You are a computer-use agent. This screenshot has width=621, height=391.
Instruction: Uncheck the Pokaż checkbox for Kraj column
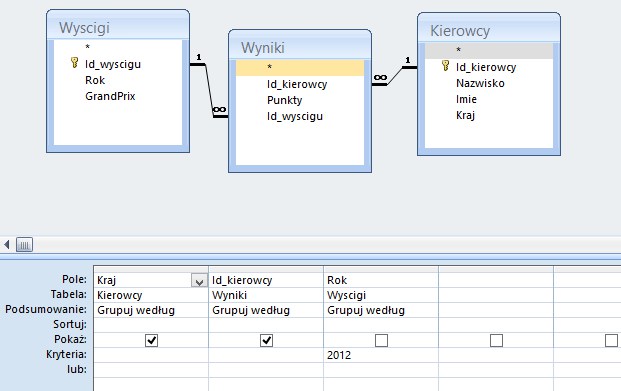pos(151,340)
